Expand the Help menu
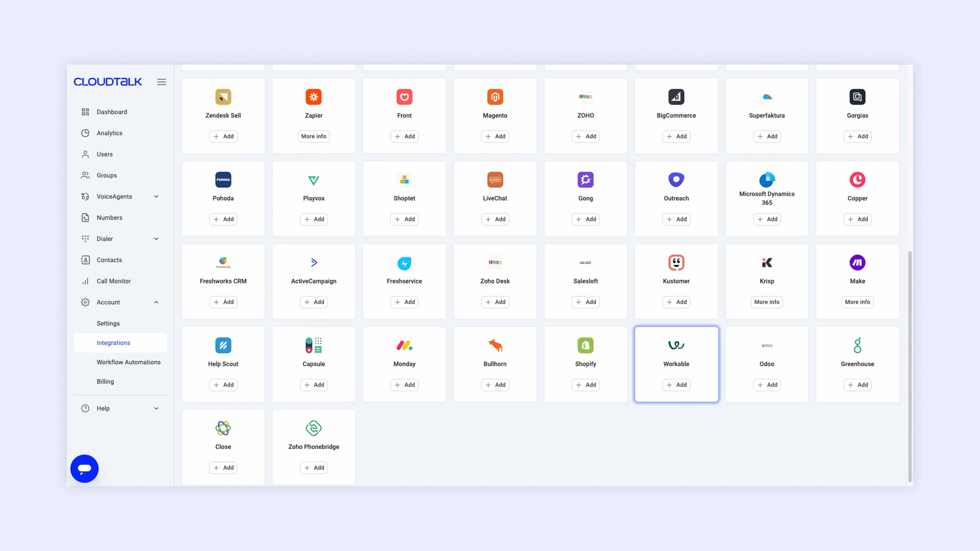The image size is (980, 551). (156, 408)
